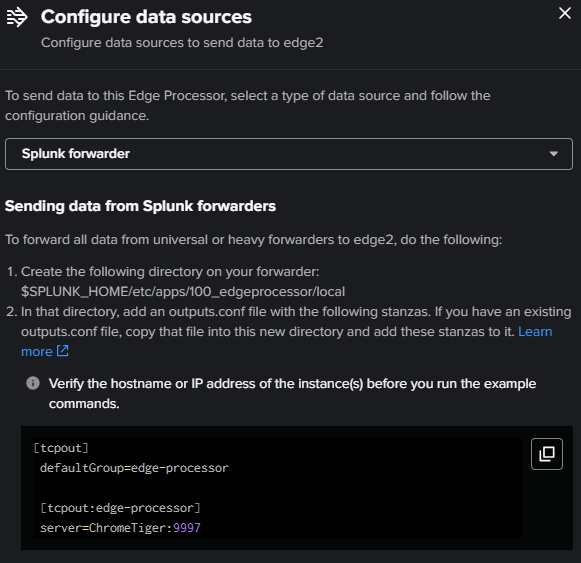Click the Splunk forwarder selected value text
This screenshot has width=581, height=563.
(x=76, y=153)
